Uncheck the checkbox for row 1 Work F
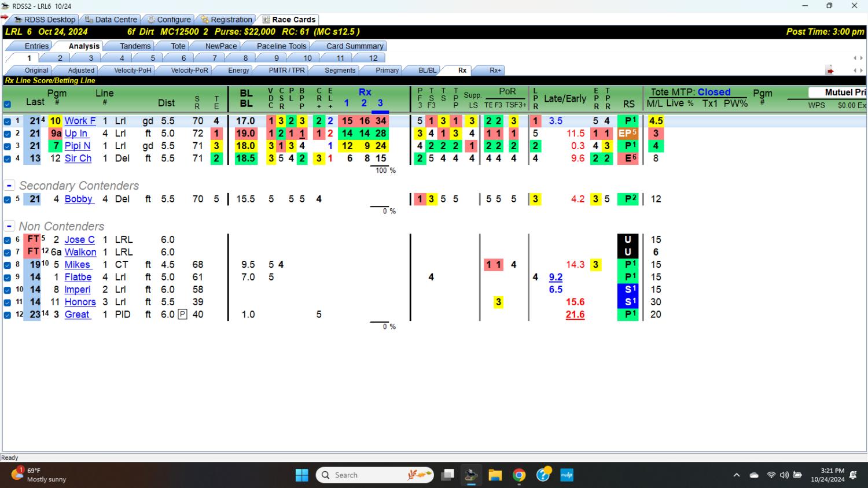868x488 pixels. point(8,121)
